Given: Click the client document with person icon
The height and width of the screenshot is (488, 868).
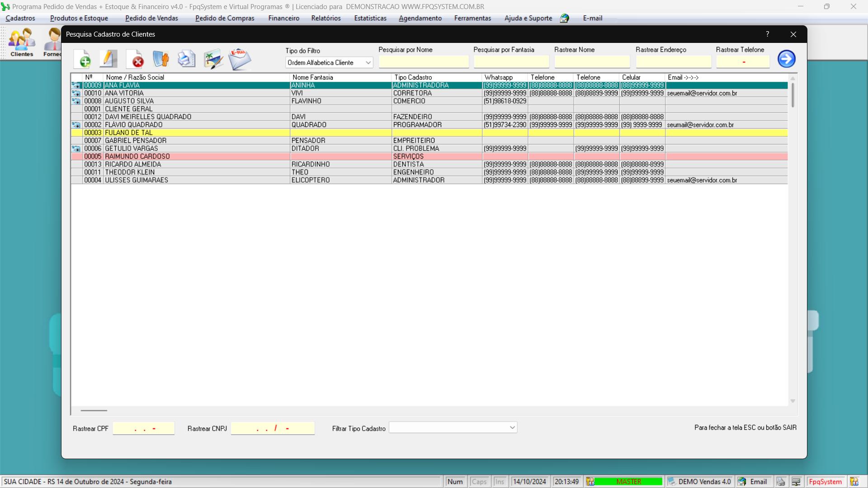Looking at the screenshot, I should point(160,59).
